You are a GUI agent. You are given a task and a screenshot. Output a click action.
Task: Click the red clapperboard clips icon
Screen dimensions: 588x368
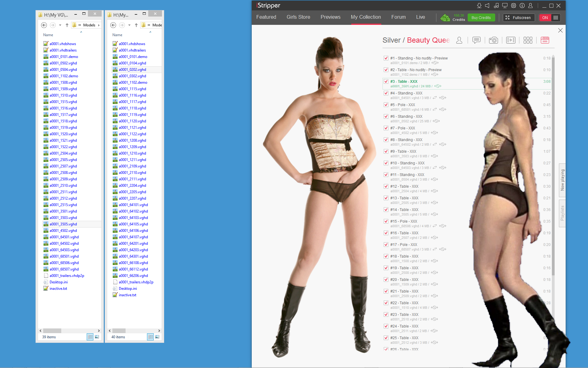click(545, 40)
